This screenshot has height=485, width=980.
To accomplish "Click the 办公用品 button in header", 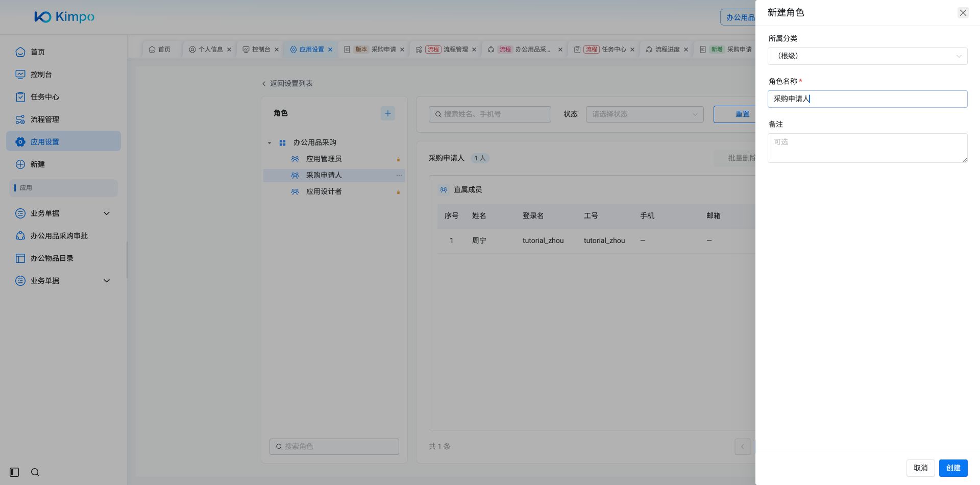I will (738, 17).
